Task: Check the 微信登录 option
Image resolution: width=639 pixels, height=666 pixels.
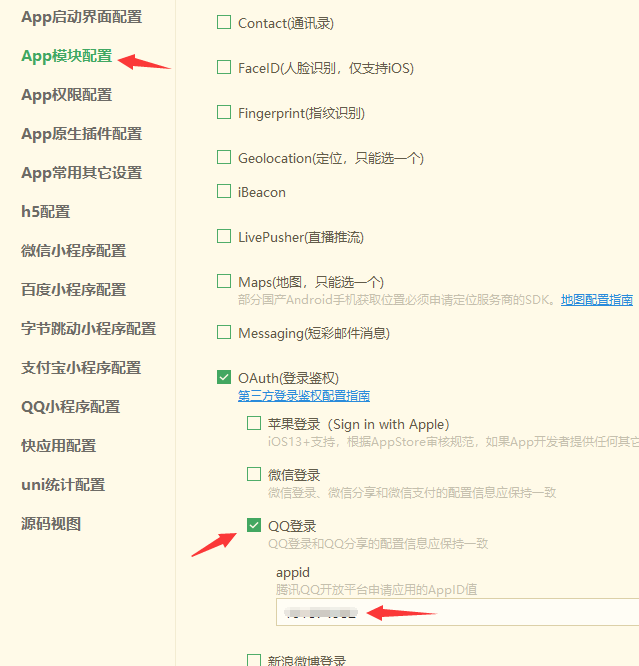Action: (x=254, y=475)
